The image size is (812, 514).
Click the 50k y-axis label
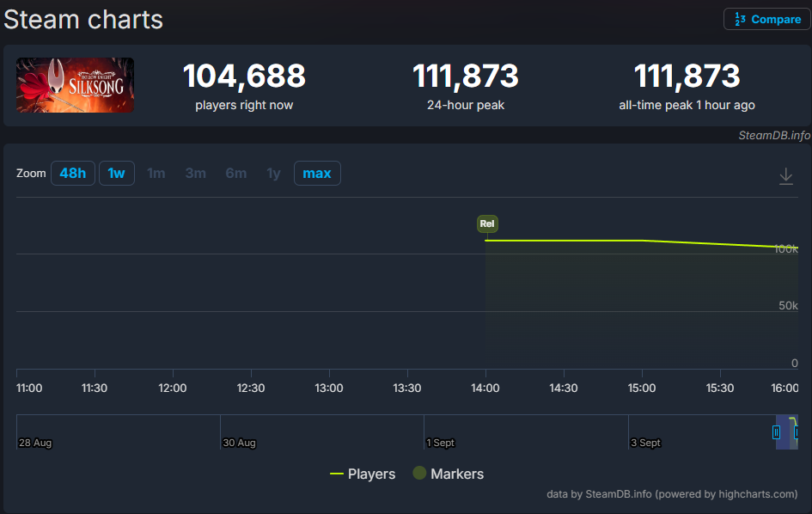pyautogui.click(x=788, y=306)
